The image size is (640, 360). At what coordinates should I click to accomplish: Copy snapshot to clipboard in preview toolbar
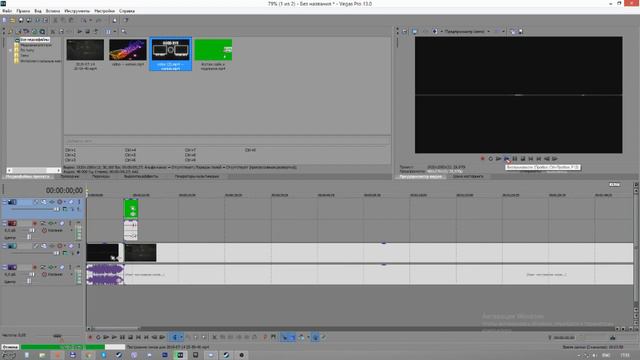(513, 31)
